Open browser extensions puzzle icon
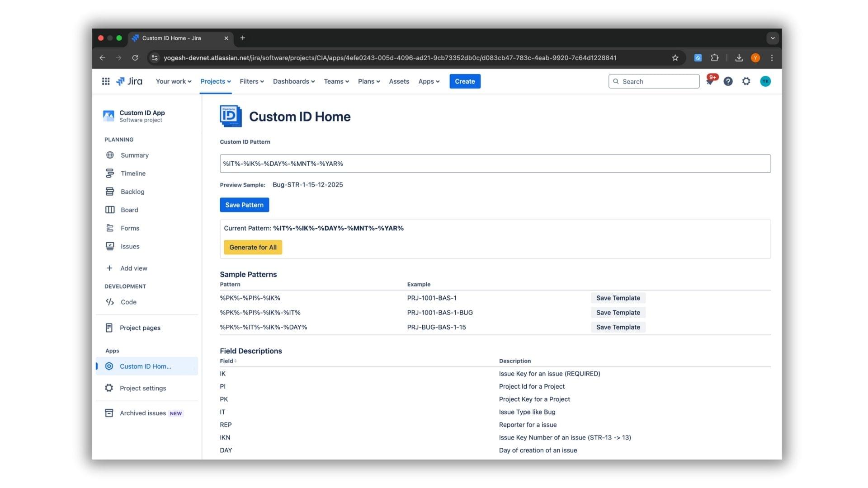Image resolution: width=868 pixels, height=488 pixels. (x=714, y=58)
